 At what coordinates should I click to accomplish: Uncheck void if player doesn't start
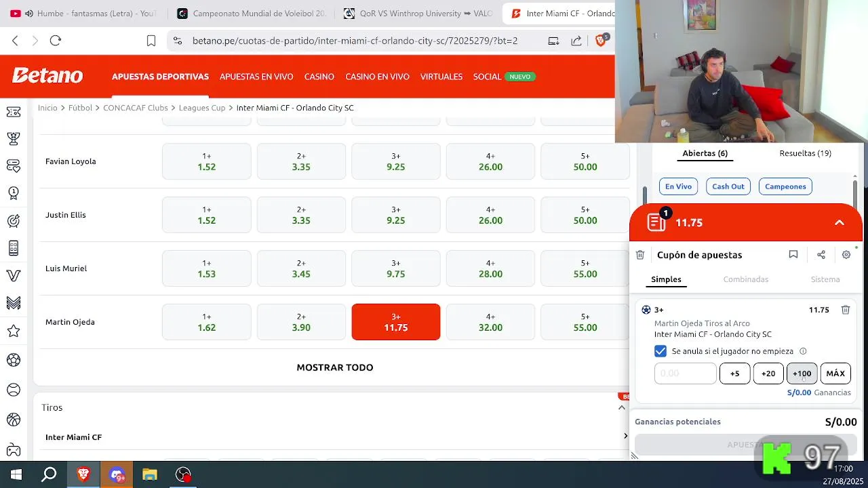660,351
